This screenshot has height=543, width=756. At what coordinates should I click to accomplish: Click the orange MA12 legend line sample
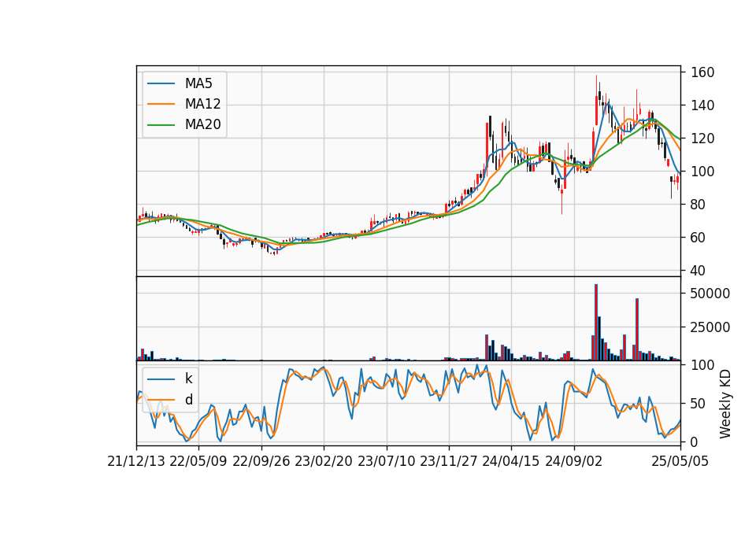161,104
